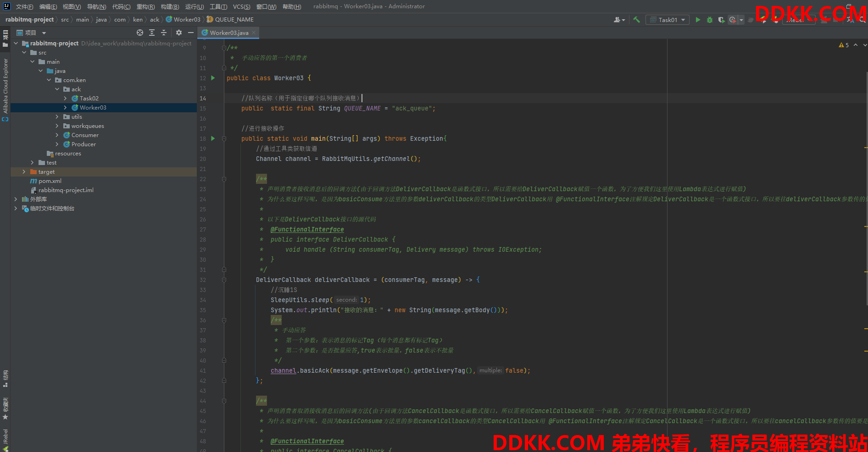868x452 pixels.
Task: Click the QUEUE_NAME breadcrumb in navigation bar
Action: click(234, 19)
